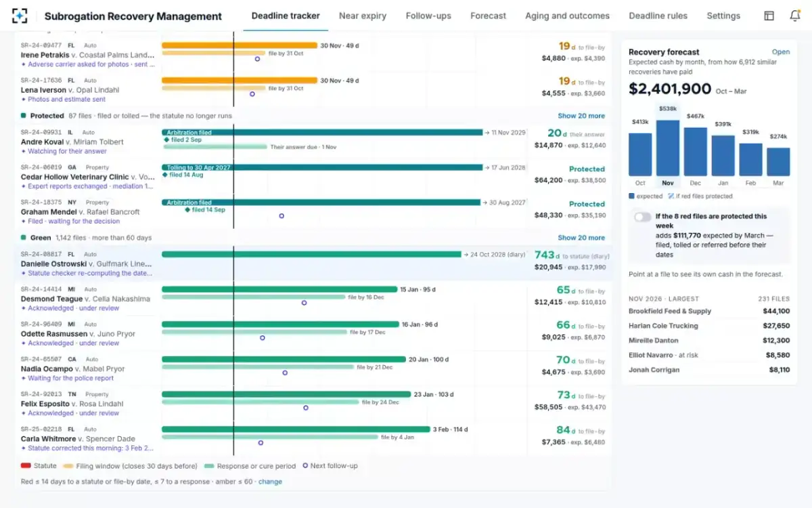Click 'Waiting for the police report' note

point(66,379)
